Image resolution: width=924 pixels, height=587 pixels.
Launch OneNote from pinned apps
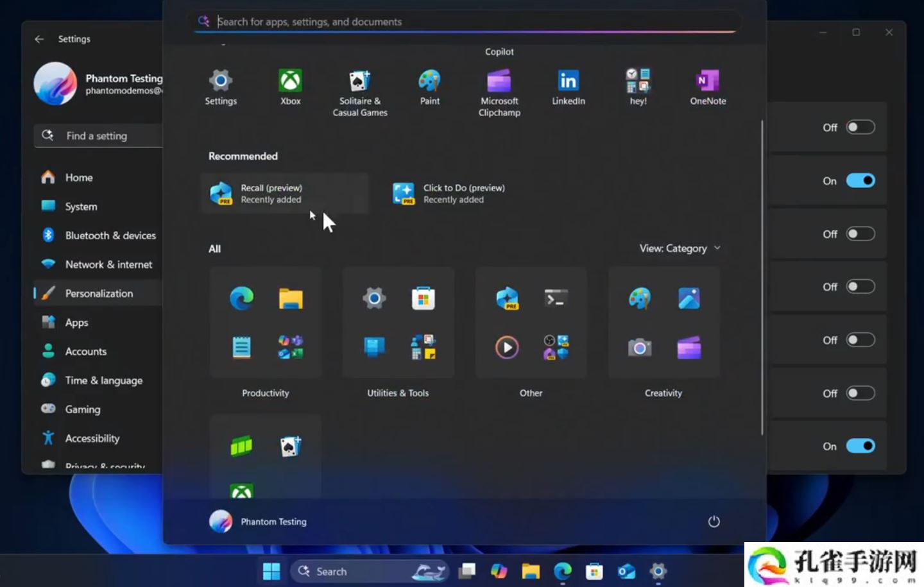[x=708, y=87]
